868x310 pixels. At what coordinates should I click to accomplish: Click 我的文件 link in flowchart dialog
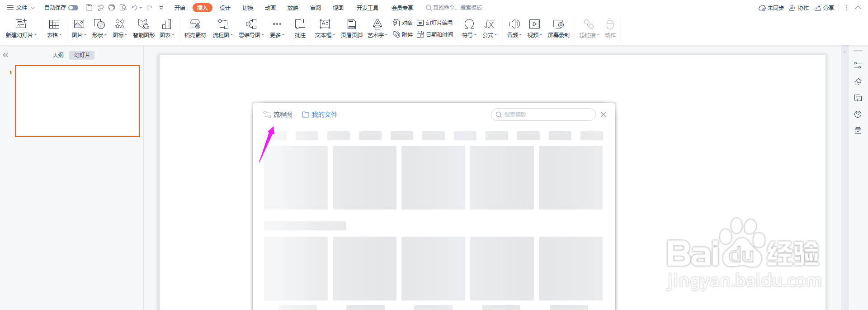320,114
